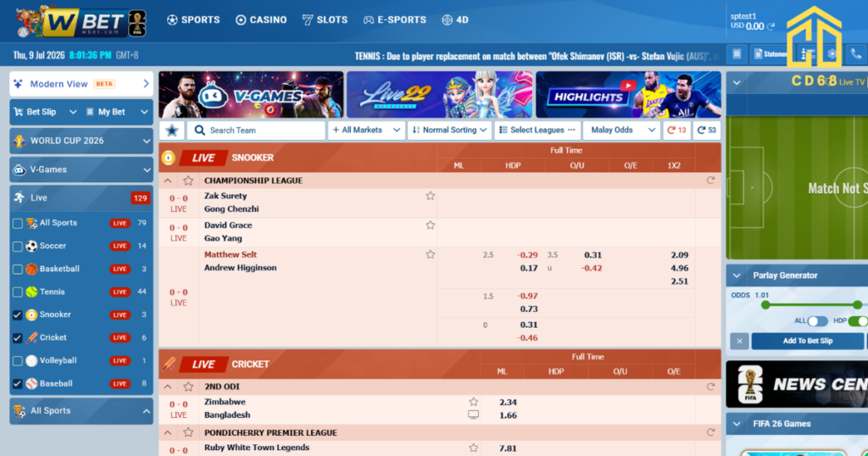Open the HIGHLIGHTS banner
This screenshot has height=456, width=868.
point(628,94)
